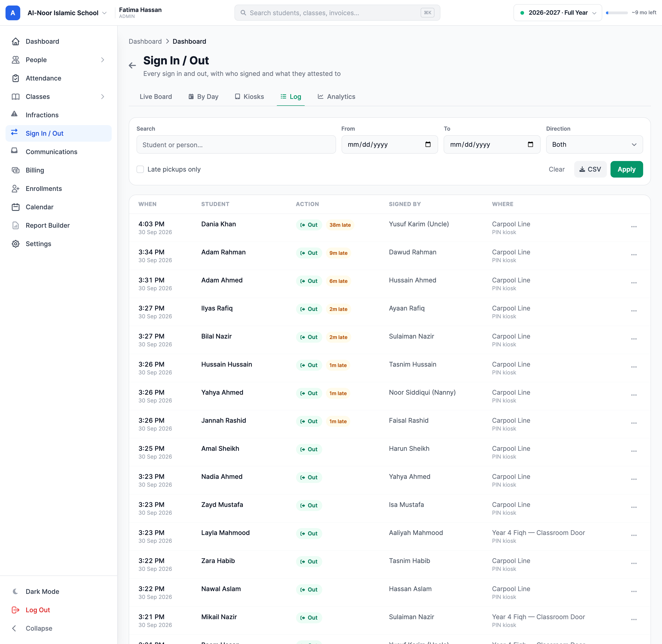Open row options for Dania Khan entry

[x=633, y=227]
